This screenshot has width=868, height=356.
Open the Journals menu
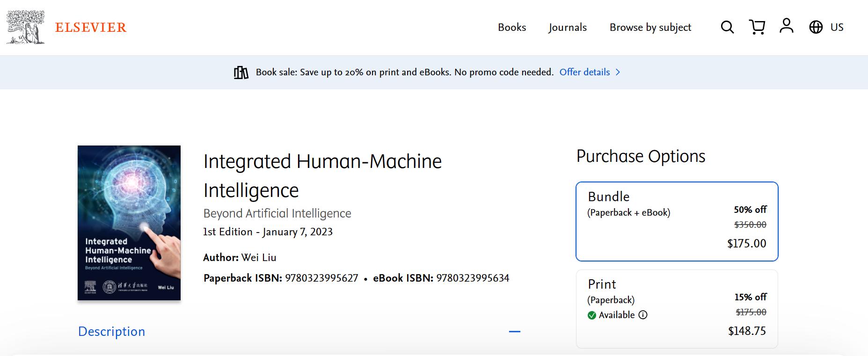568,27
